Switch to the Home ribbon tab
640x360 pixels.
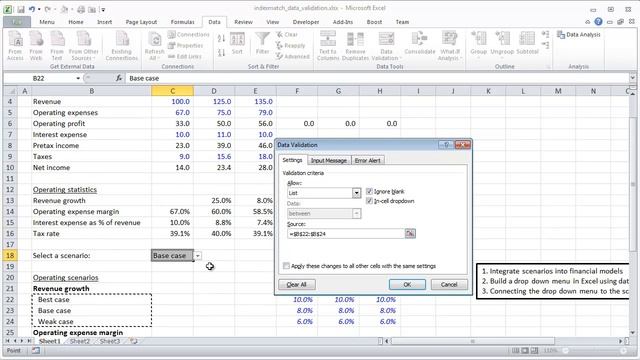[76, 22]
